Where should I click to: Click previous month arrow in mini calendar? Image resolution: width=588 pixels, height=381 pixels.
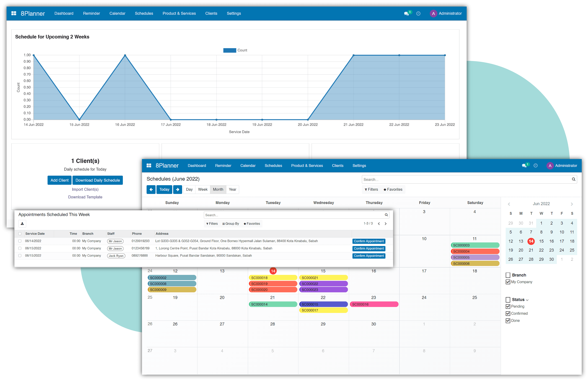pos(509,204)
